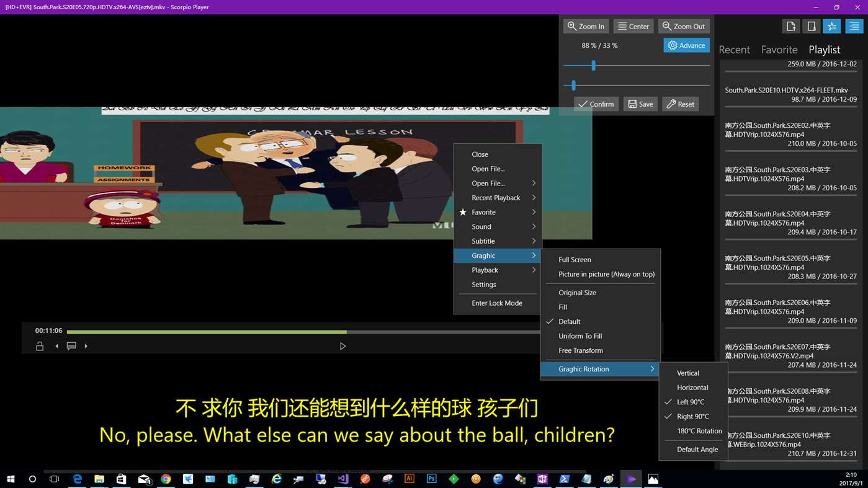
Task: Open South.Park.S20E10.HDTV.x264-FLEET.mkv in the playlist
Action: point(790,94)
